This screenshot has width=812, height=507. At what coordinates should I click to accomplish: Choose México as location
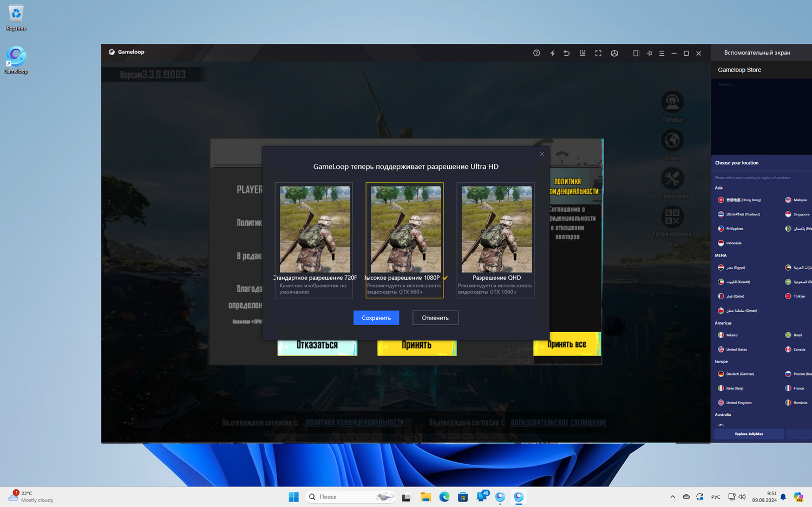(728, 335)
